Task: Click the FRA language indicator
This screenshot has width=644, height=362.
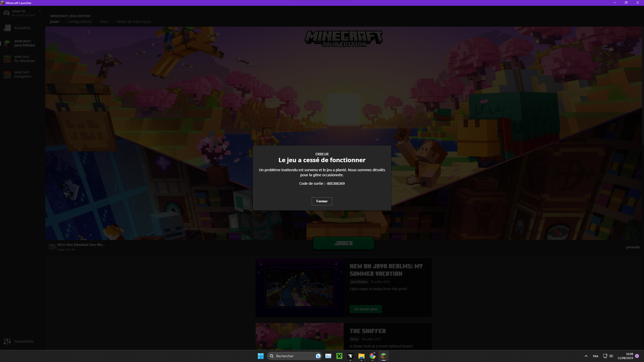Action: (x=595, y=356)
